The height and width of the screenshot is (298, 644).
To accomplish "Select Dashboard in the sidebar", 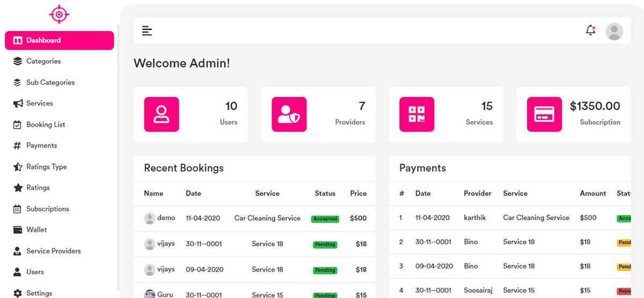I will [x=59, y=40].
